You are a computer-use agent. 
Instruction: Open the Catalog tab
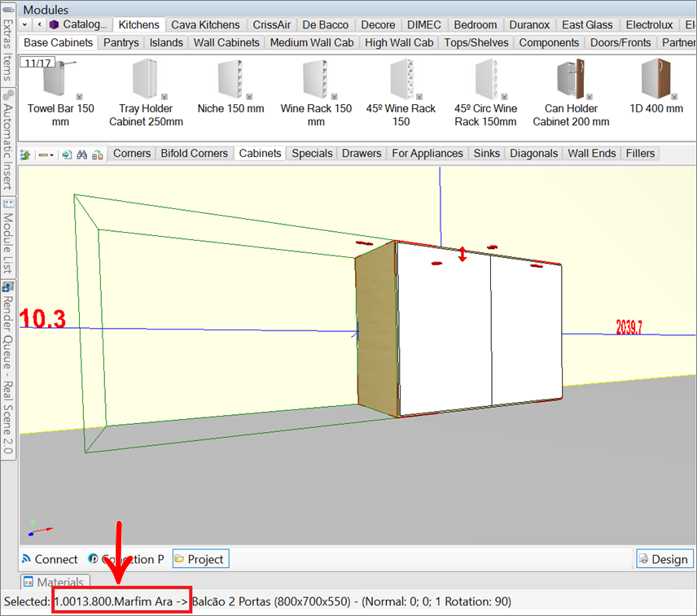coord(79,24)
